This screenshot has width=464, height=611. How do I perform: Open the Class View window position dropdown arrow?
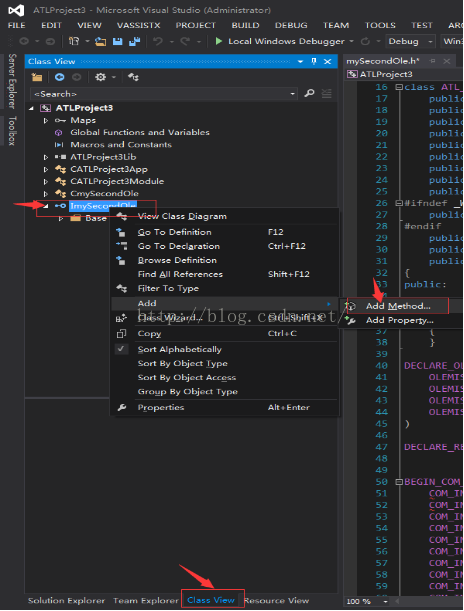[x=300, y=62]
